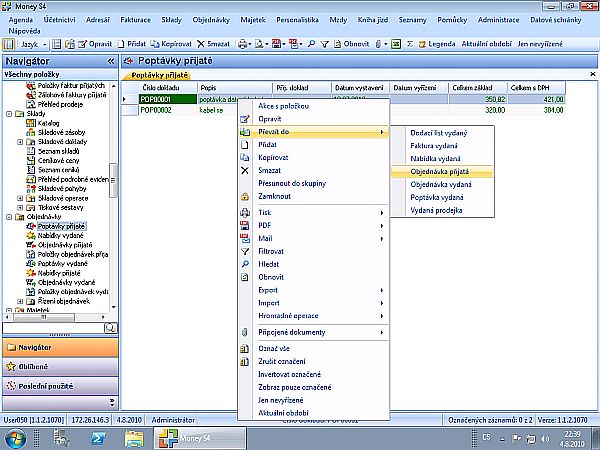
Task: Click Jen nevyřízené in toolbar
Action: click(540, 44)
